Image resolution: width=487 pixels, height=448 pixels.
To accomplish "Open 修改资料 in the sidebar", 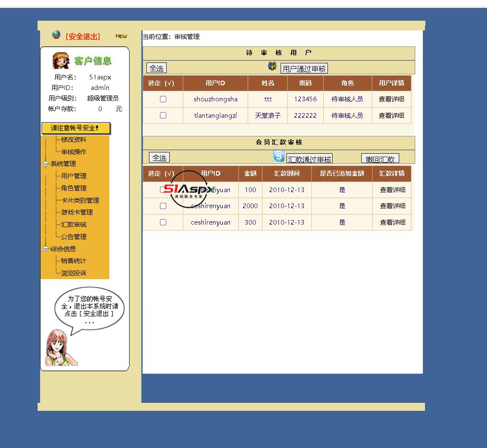I will point(73,139).
